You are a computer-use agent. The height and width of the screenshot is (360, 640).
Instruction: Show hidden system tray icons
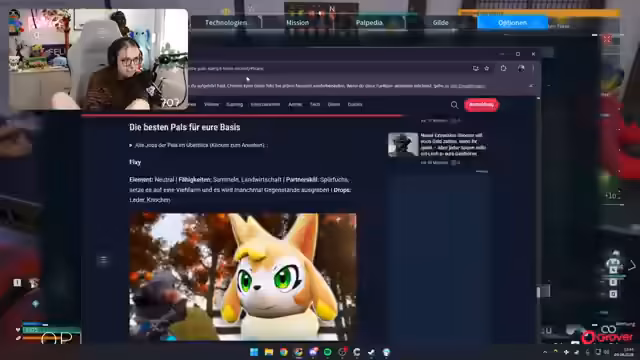[x=545, y=352]
